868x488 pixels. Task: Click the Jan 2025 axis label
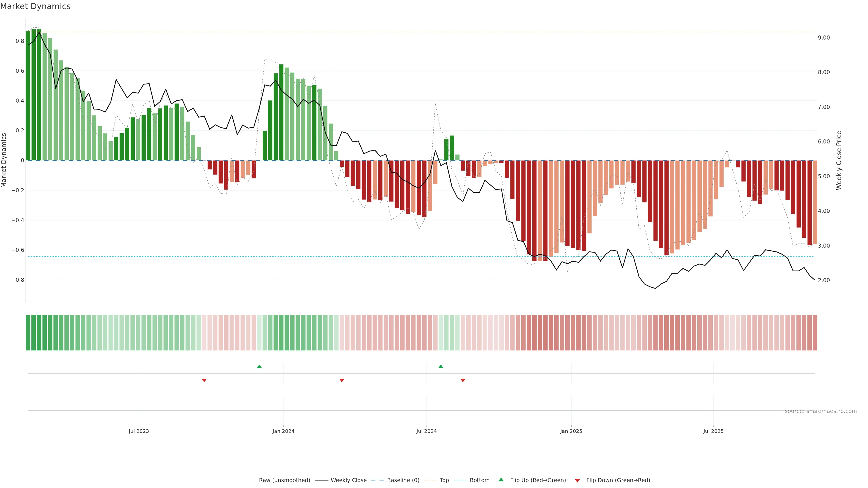(x=571, y=431)
